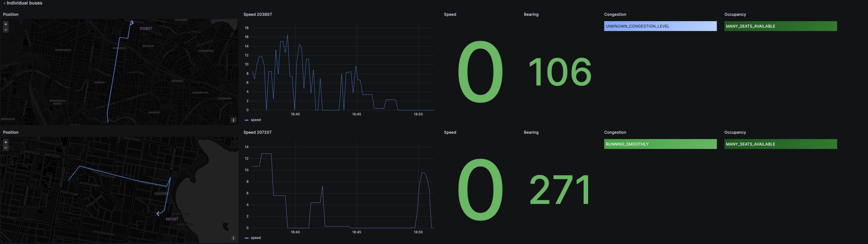Select the RUNNING_SMOOTHLY status bar
This screenshot has height=244, width=868.
click(660, 144)
